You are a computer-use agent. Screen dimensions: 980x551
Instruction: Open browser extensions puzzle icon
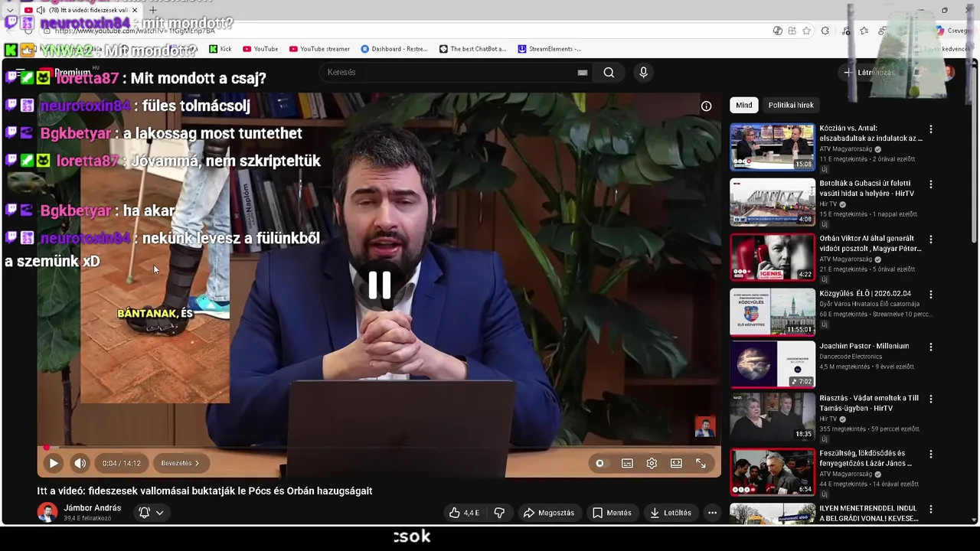[x=825, y=31]
